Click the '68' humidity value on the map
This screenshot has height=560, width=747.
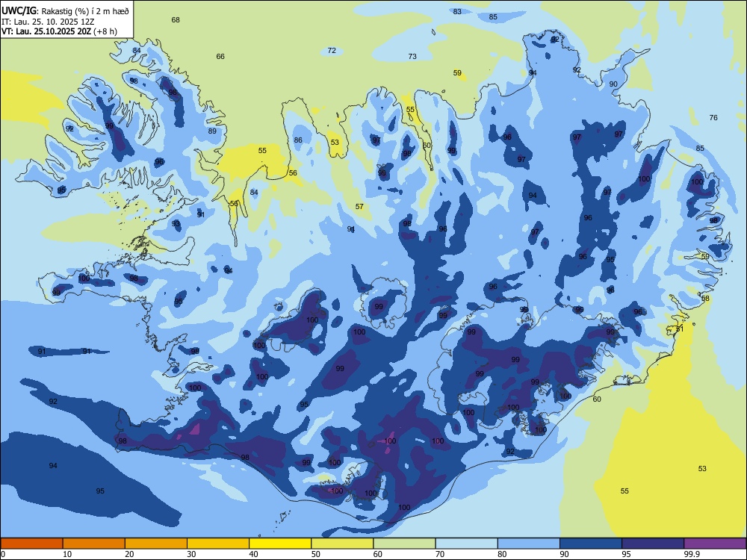pos(176,20)
